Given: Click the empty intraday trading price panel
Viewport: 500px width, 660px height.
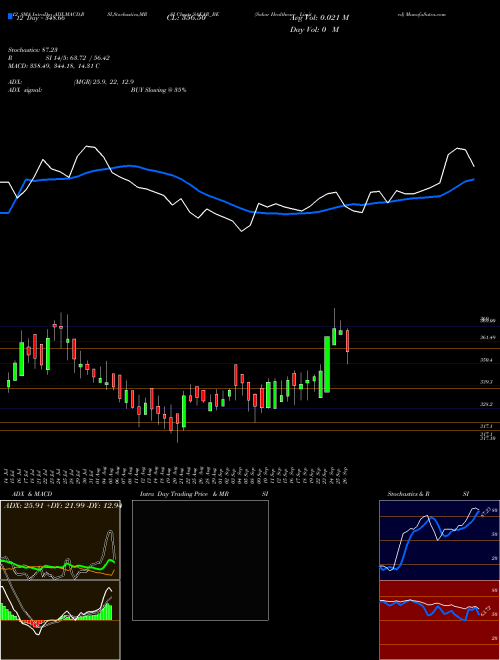Looking at the screenshot, I should [x=200, y=560].
